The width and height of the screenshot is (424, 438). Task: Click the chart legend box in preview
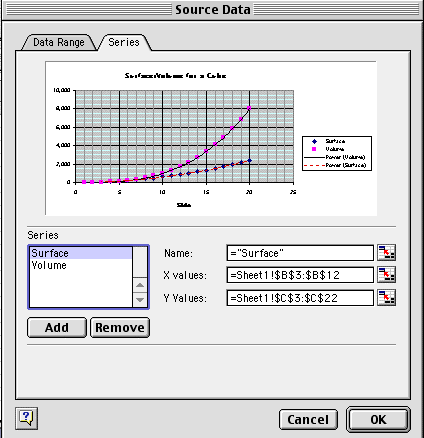(x=337, y=153)
